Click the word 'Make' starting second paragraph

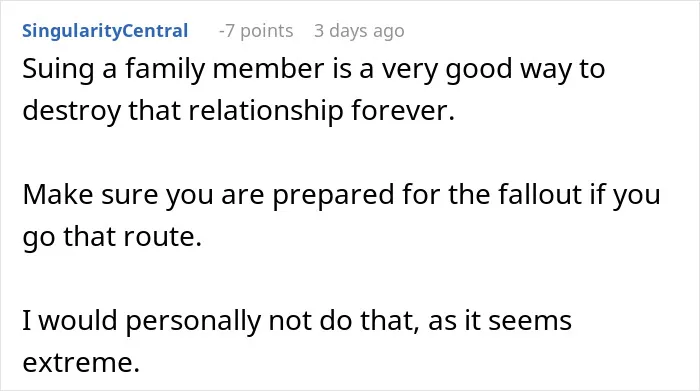click(x=58, y=195)
